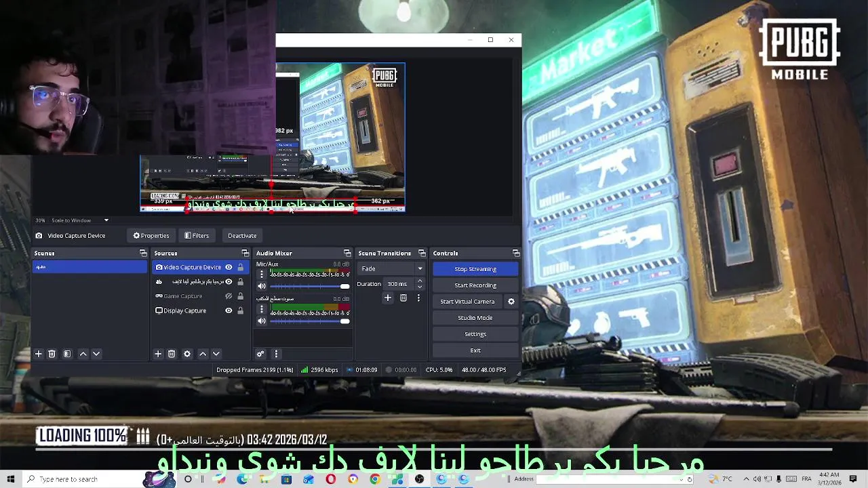Viewport: 868px width, 488px height.
Task: Click Start Virtual Camera
Action: 468,302
